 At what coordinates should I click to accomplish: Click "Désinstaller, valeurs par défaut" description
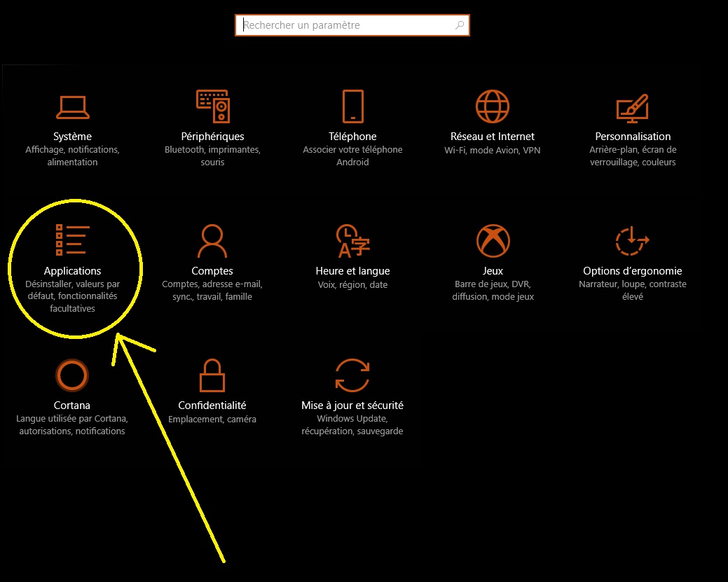(72, 296)
